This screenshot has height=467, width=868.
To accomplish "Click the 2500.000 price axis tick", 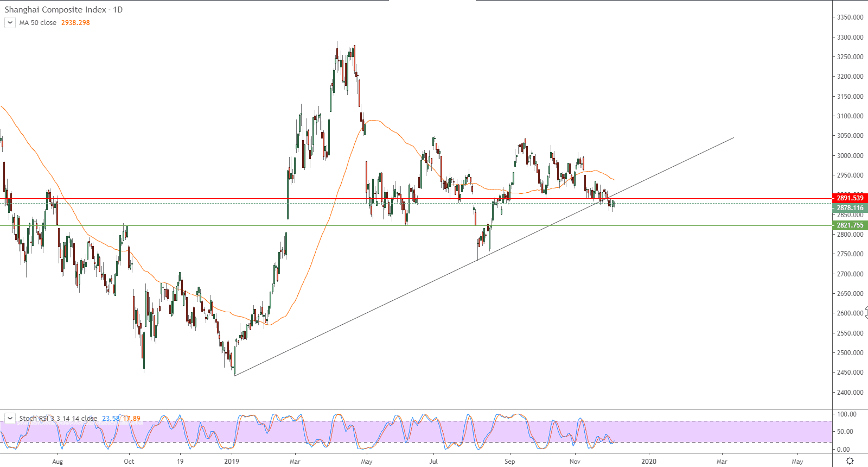I will pyautogui.click(x=850, y=353).
